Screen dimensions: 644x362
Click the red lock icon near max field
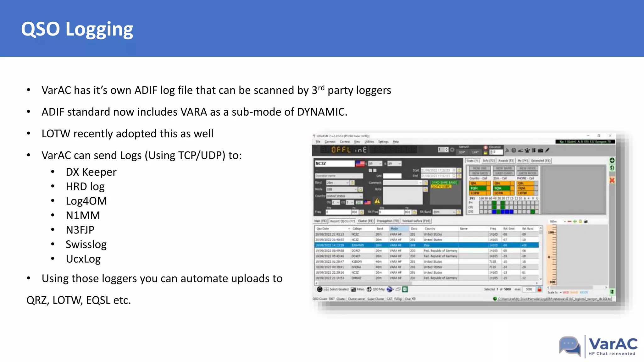point(539,289)
